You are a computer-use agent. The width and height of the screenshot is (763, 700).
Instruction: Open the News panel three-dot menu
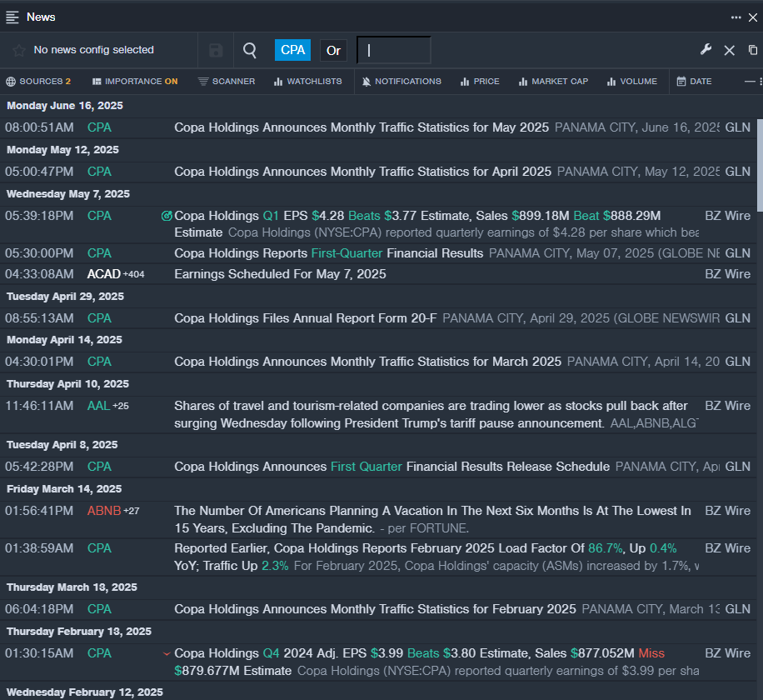tap(736, 17)
